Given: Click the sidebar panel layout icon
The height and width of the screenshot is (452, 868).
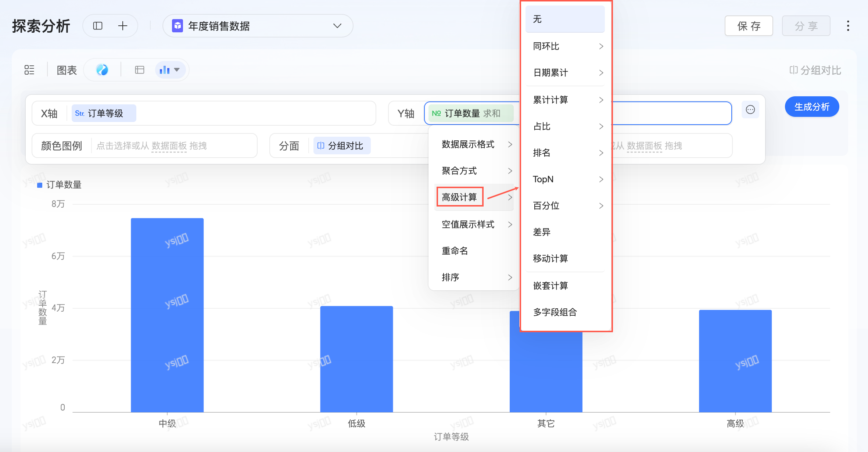Looking at the screenshot, I should tap(98, 26).
